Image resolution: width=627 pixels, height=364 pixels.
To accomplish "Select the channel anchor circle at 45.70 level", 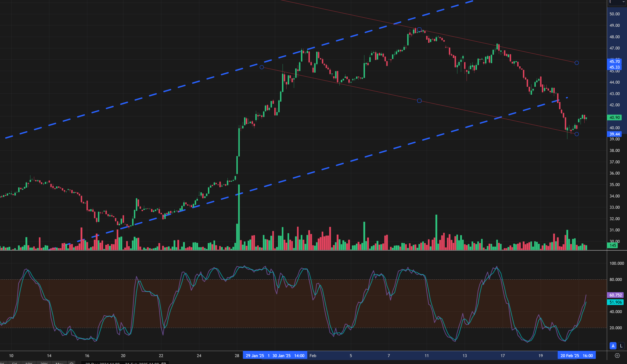I will (577, 63).
